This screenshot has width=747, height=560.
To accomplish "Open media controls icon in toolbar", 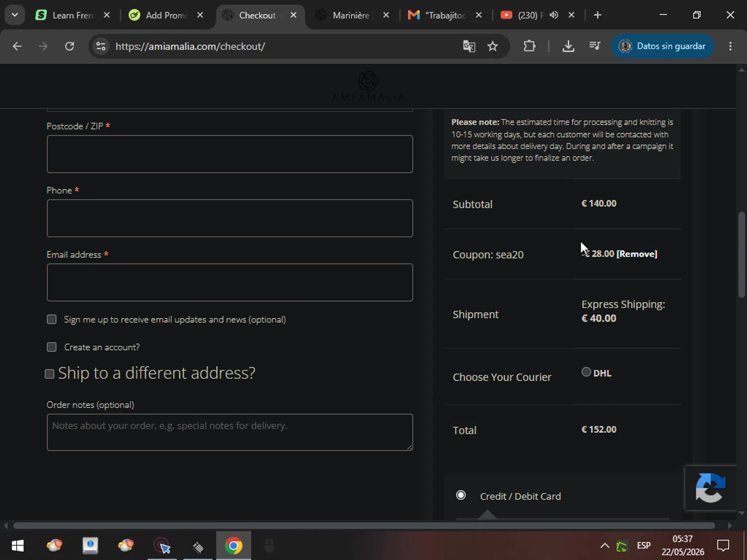I will click(595, 46).
